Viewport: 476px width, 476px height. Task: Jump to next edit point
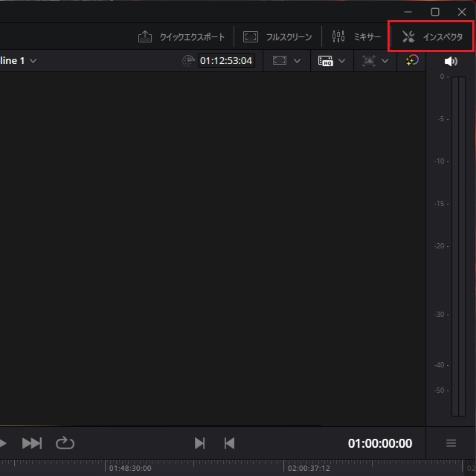[199, 443]
